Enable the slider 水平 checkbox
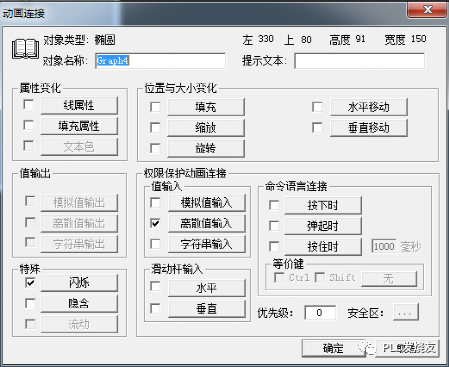 pyautogui.click(x=155, y=286)
